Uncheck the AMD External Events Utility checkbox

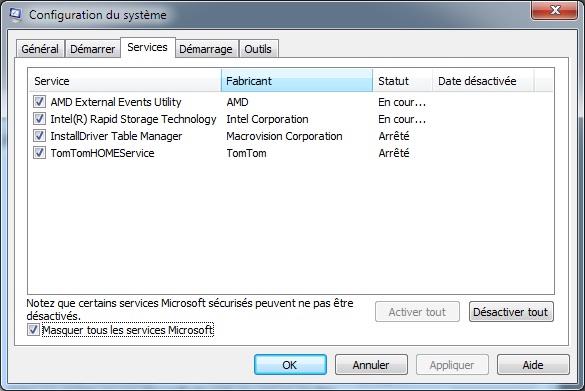tap(40, 101)
